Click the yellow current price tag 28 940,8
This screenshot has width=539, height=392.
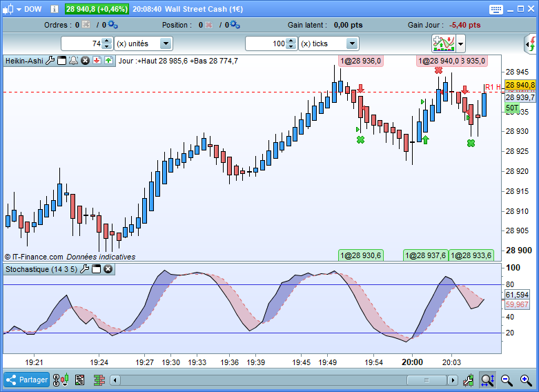tap(520, 85)
